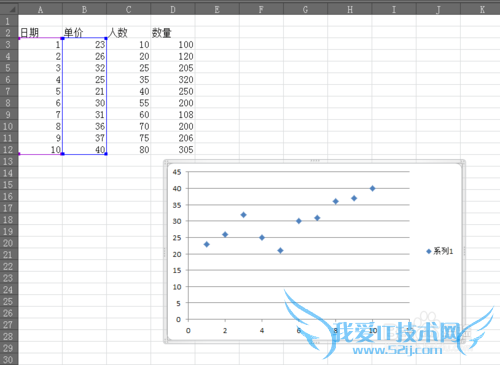Select 人数 cell with value 80

pyautogui.click(x=129, y=149)
